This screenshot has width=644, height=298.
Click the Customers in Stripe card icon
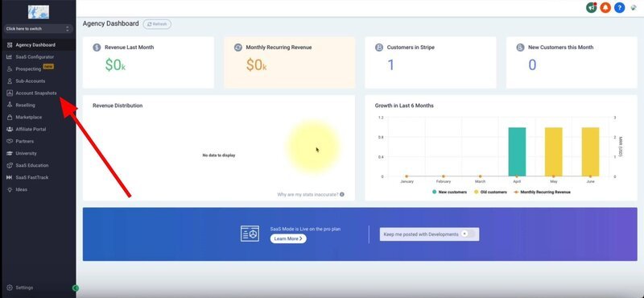[x=378, y=48]
